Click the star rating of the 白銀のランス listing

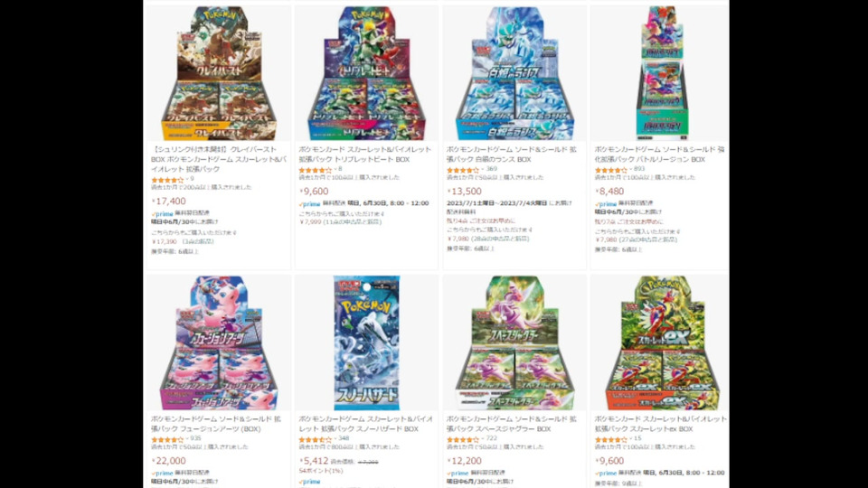463,170
